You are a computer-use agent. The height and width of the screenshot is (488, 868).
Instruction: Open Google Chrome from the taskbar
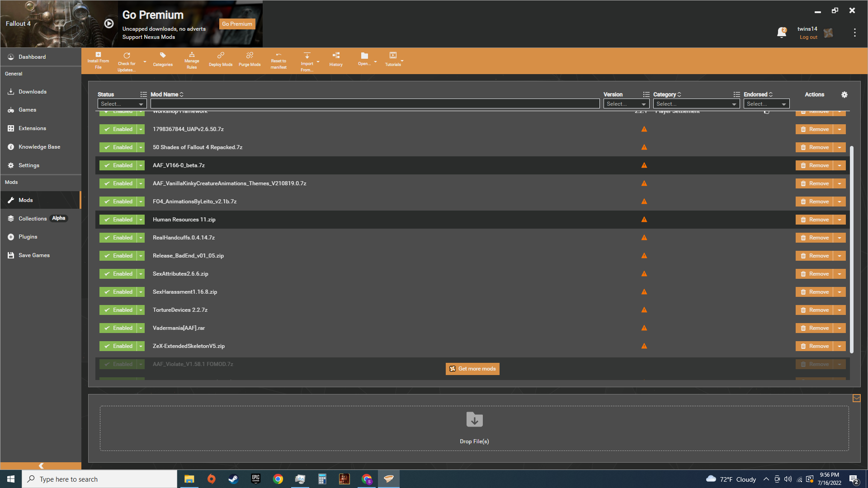coord(278,479)
